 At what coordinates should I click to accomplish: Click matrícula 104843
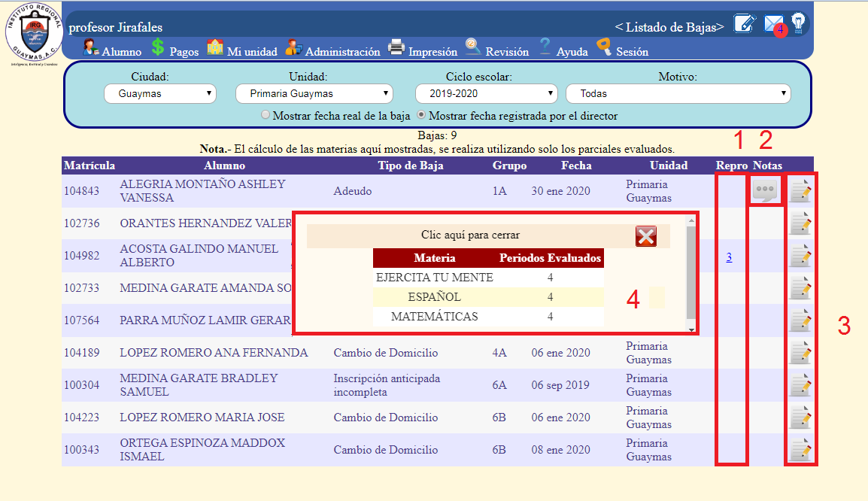pyautogui.click(x=81, y=191)
